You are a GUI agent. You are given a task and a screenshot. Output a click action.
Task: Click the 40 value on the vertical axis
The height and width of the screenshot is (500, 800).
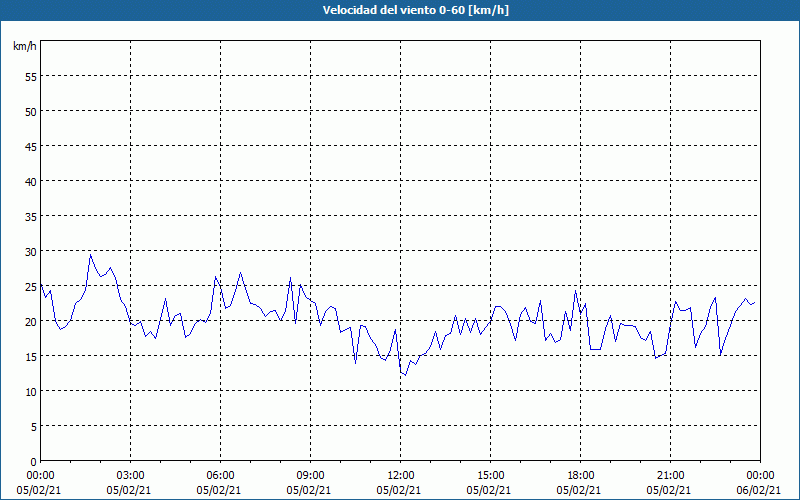[30, 181]
